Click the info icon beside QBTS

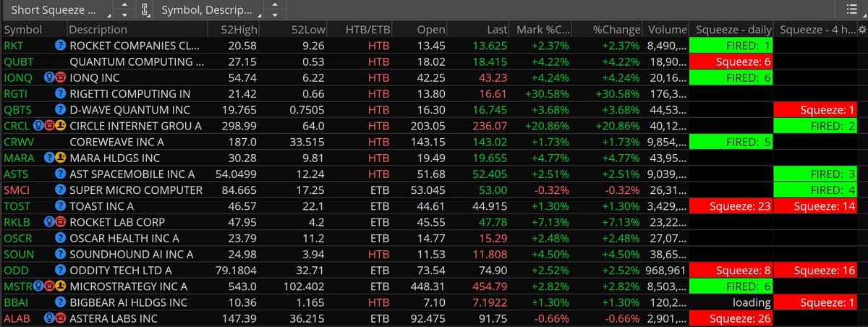tap(60, 109)
